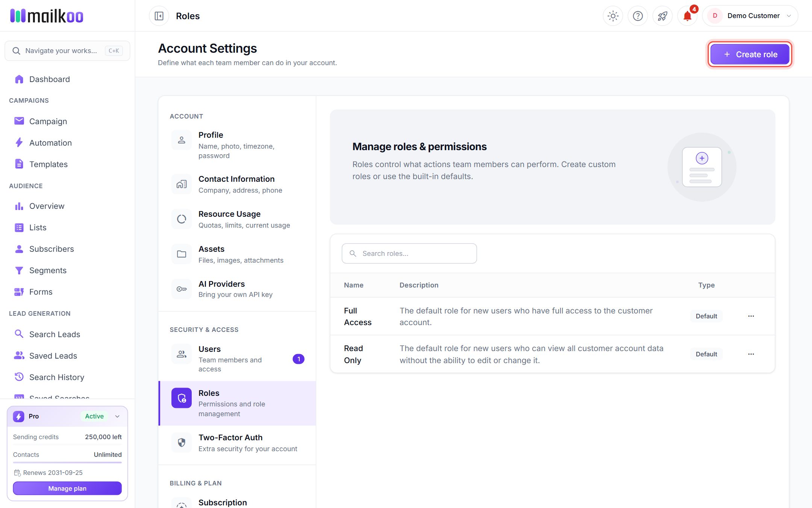Click the Resource Usage circle icon

182,219
